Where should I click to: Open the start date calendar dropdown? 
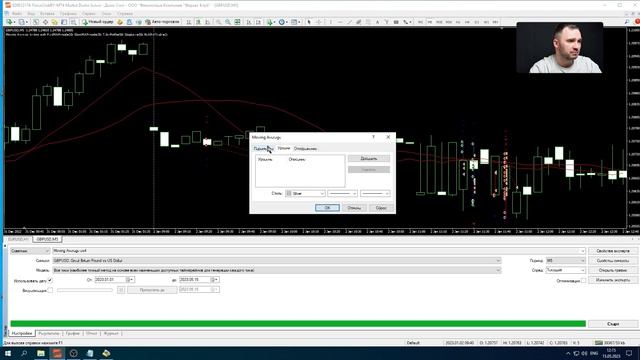[131, 280]
